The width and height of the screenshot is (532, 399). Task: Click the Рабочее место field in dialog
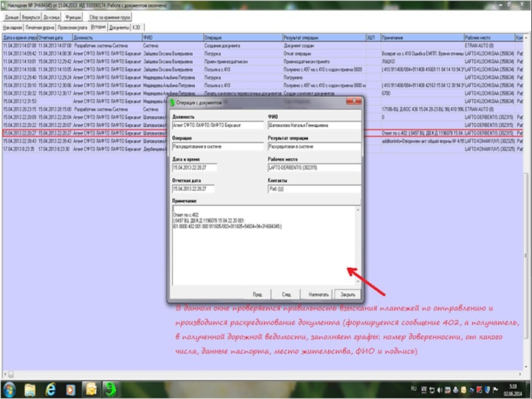tap(314, 168)
